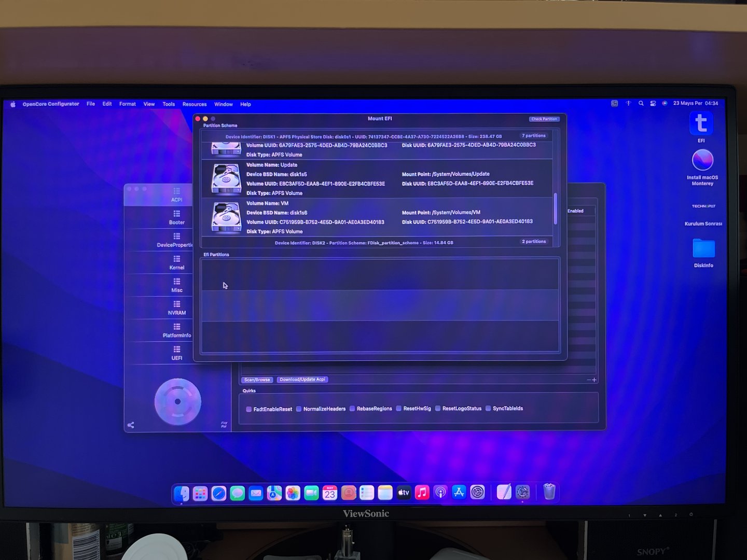Viewport: 747px width, 560px height.
Task: Open the View menu
Action: coord(149,104)
